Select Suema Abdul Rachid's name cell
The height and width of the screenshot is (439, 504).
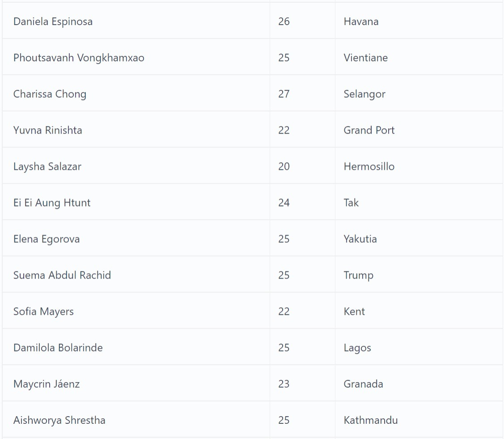tap(62, 275)
